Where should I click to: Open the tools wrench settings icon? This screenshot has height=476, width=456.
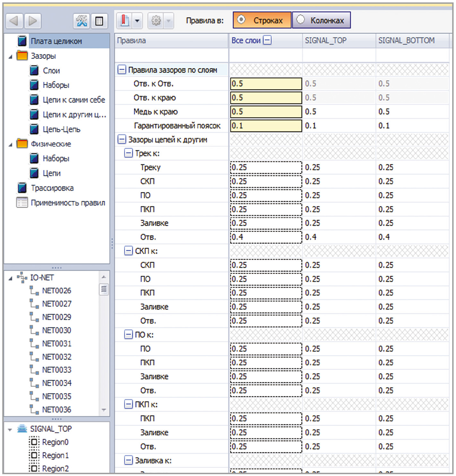pyautogui.click(x=81, y=21)
